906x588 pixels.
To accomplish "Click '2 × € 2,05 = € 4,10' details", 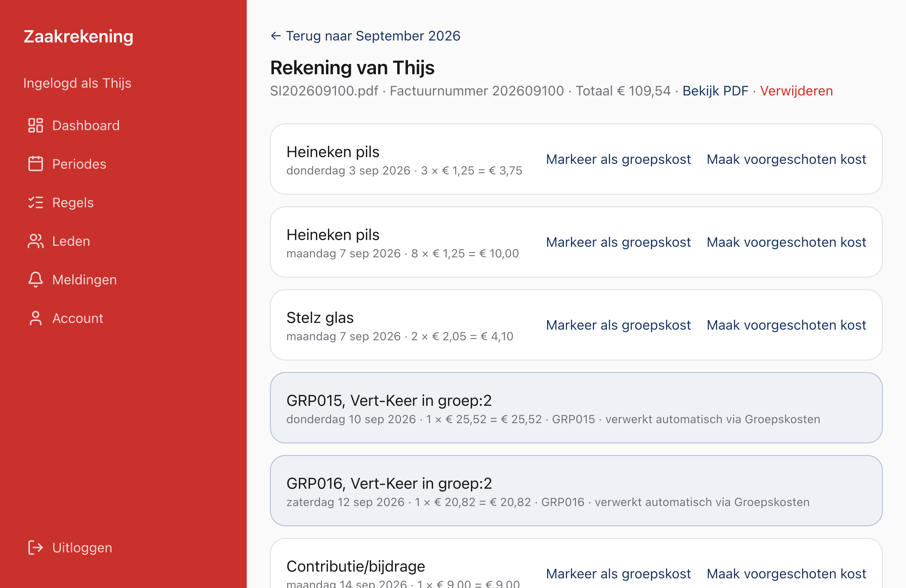I will click(462, 336).
